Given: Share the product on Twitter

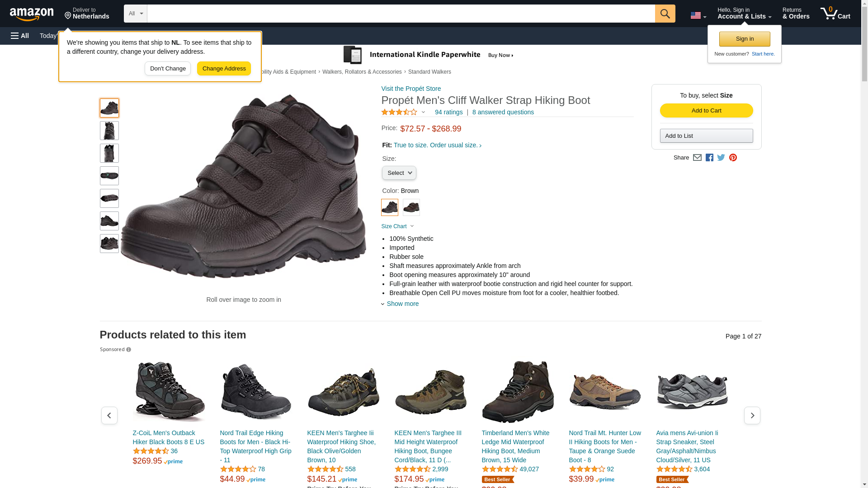Looking at the screenshot, I should 721,158.
